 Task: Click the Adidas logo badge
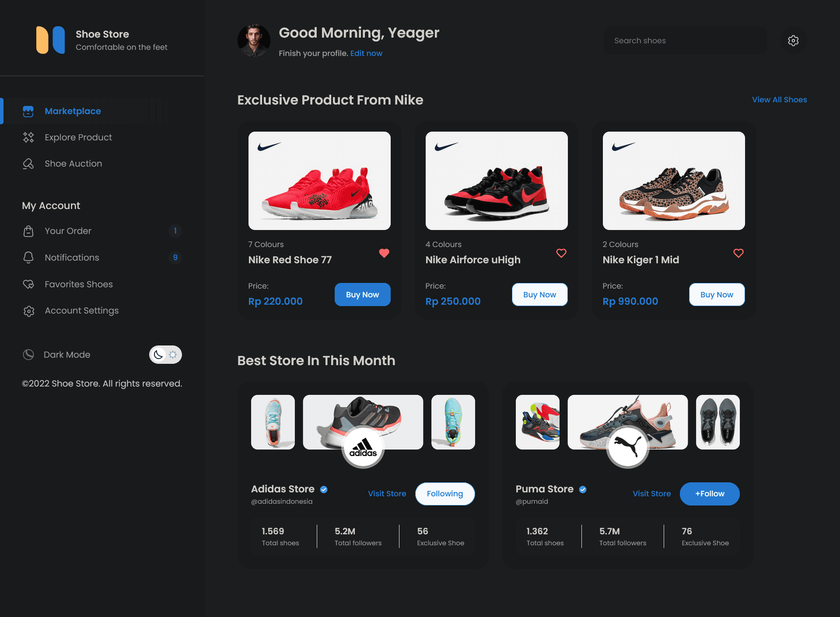[x=363, y=447]
